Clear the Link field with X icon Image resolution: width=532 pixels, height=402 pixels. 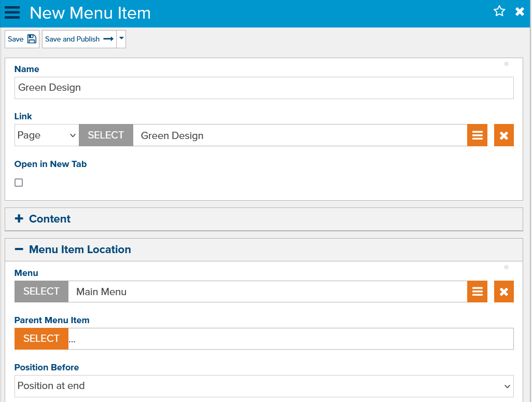pyautogui.click(x=504, y=135)
